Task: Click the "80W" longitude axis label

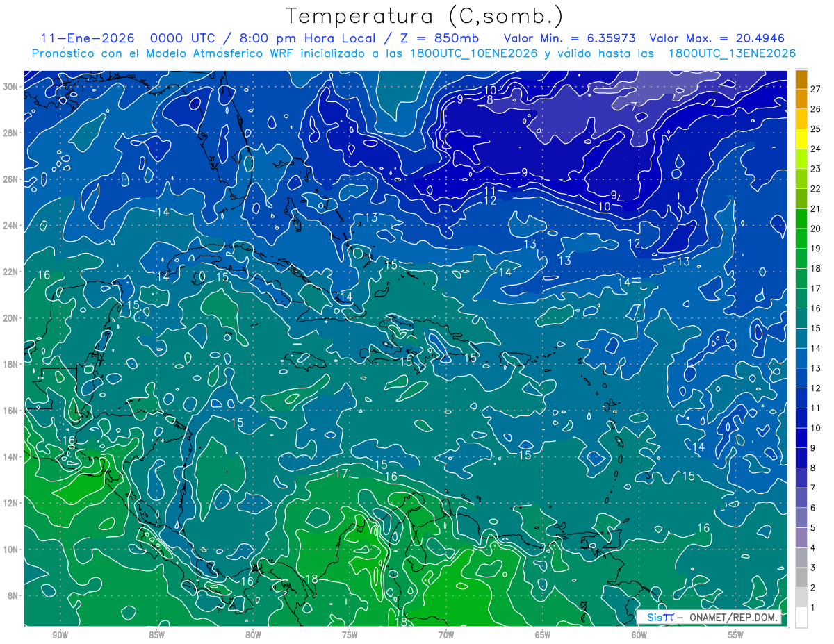Action: tap(253, 636)
